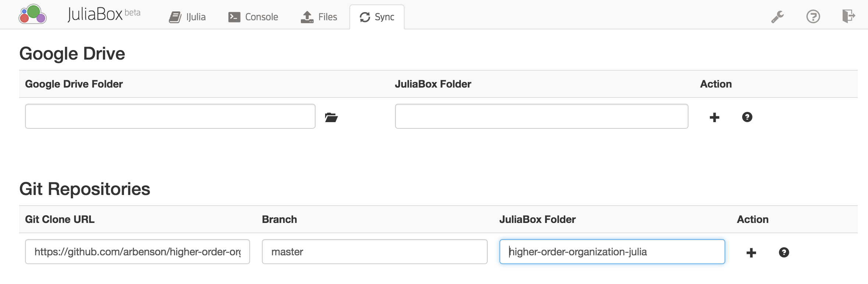The height and width of the screenshot is (284, 868).
Task: Open the Files tab
Action: point(319,17)
